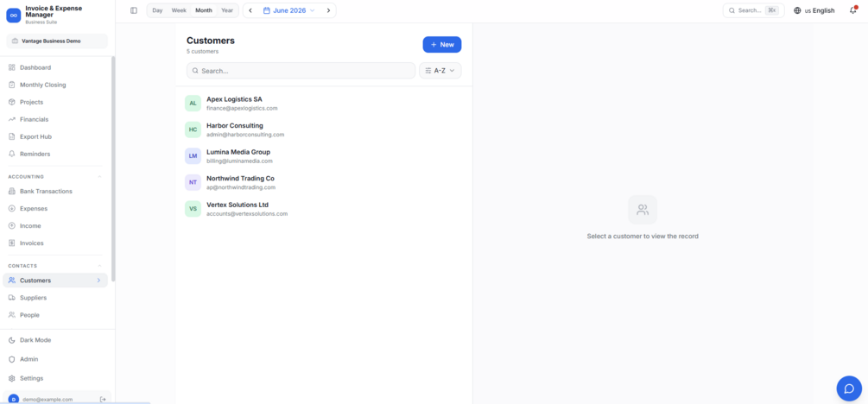Image resolution: width=868 pixels, height=404 pixels.
Task: Open Admin page
Action: click(55, 359)
